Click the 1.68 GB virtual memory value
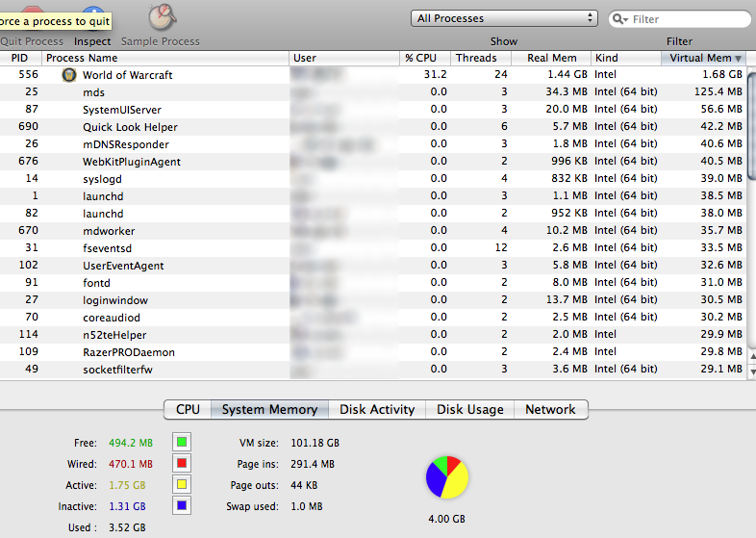This screenshot has height=538, width=756. tap(721, 74)
